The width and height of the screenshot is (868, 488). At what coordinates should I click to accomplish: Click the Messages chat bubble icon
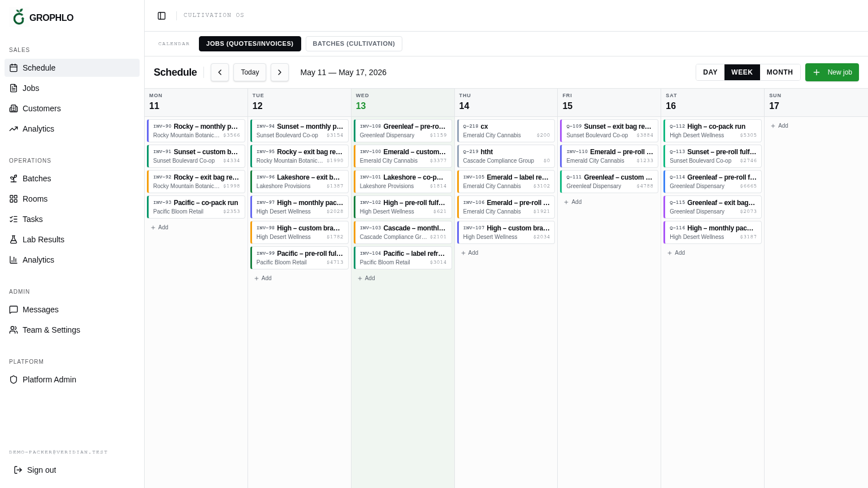[x=14, y=310]
